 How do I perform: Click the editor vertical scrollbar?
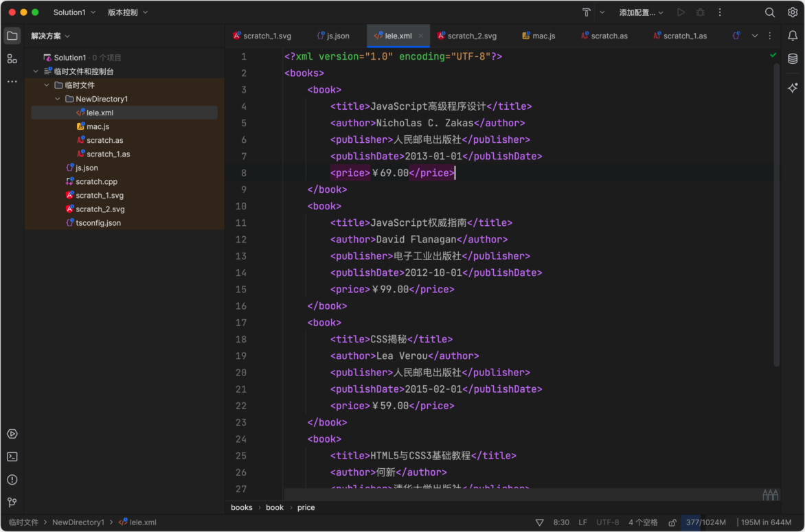pyautogui.click(x=776, y=214)
